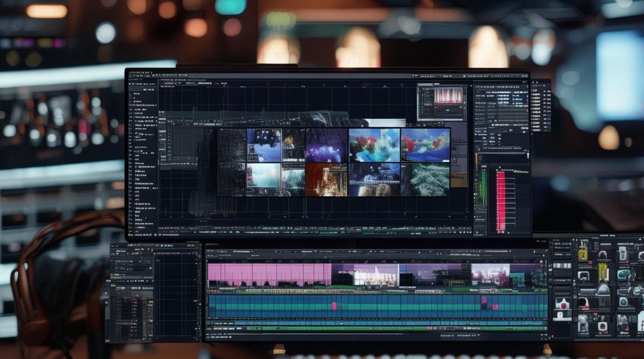Choose the pale teal sky thumbnail
Image resolution: width=644 pixels, height=359 pixels.
[x=264, y=179]
